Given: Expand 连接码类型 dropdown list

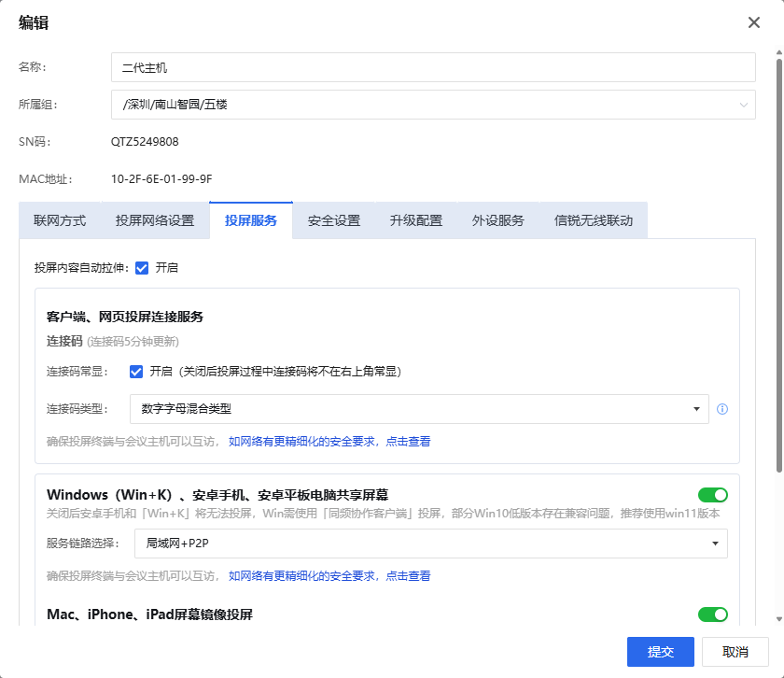Looking at the screenshot, I should coord(419,409).
